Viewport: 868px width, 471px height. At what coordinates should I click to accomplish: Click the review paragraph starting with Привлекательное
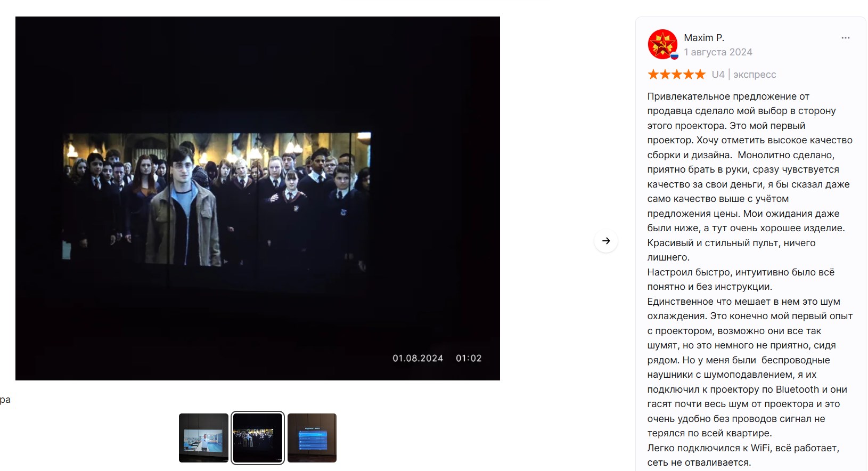click(x=728, y=96)
